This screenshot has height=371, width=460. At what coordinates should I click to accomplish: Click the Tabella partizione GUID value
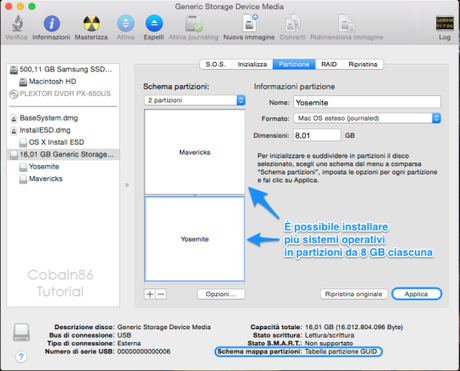(341, 351)
